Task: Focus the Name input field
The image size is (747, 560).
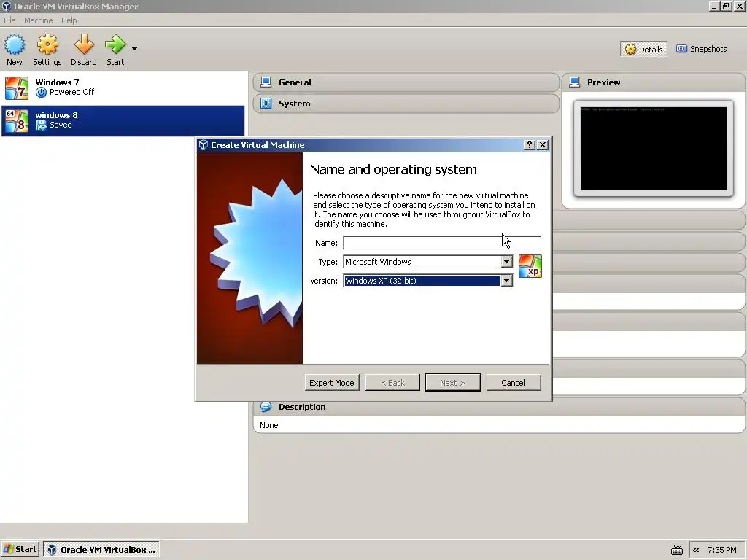Action: (441, 242)
